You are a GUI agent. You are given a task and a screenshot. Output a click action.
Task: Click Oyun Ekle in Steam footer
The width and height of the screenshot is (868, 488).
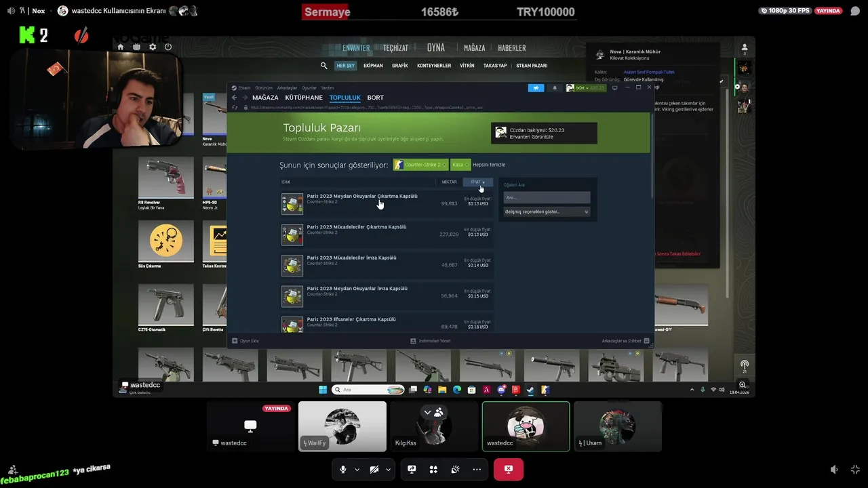245,341
